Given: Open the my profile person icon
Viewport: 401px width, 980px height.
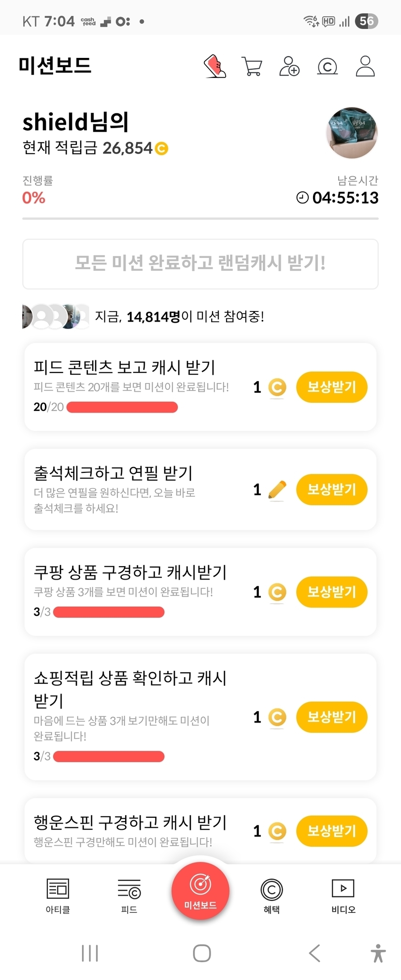Looking at the screenshot, I should (x=365, y=66).
